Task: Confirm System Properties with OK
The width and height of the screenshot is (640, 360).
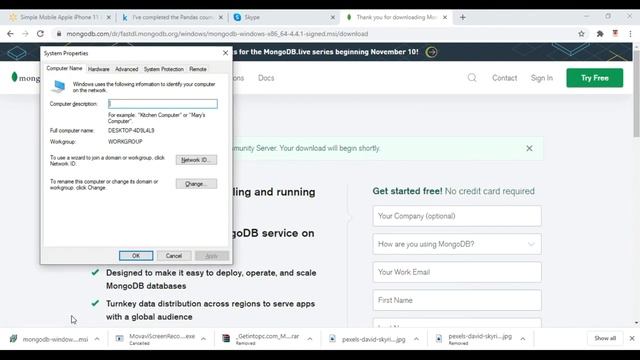Action: point(136,256)
